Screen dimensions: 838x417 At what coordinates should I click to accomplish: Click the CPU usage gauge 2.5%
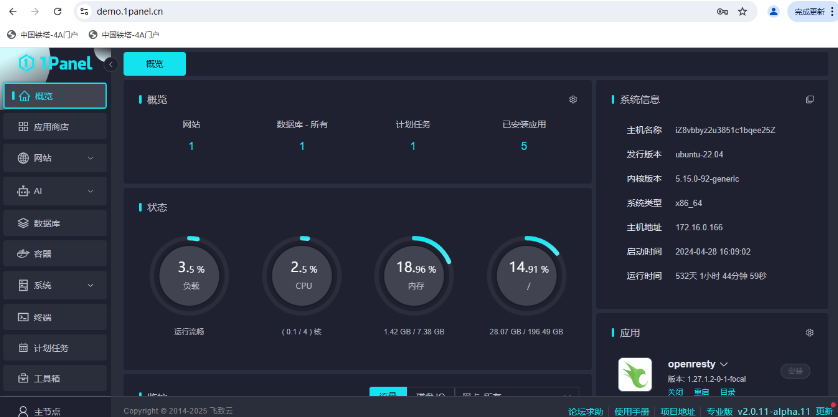pyautogui.click(x=302, y=276)
